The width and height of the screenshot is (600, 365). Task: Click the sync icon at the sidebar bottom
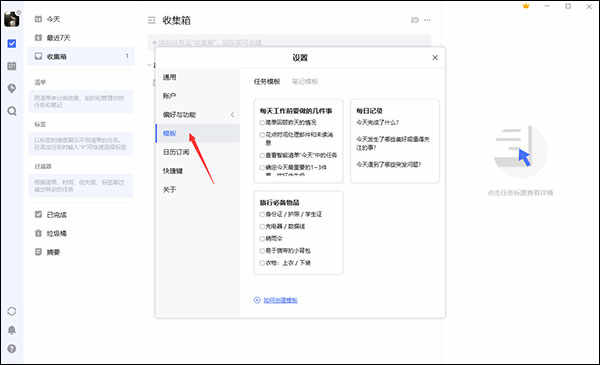coord(12,311)
